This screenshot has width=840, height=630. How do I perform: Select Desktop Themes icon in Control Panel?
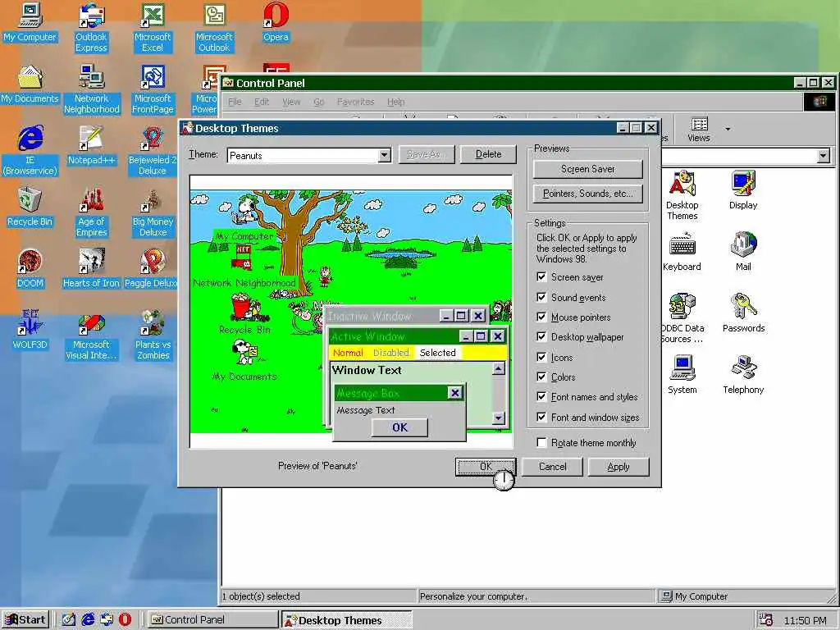pyautogui.click(x=682, y=195)
